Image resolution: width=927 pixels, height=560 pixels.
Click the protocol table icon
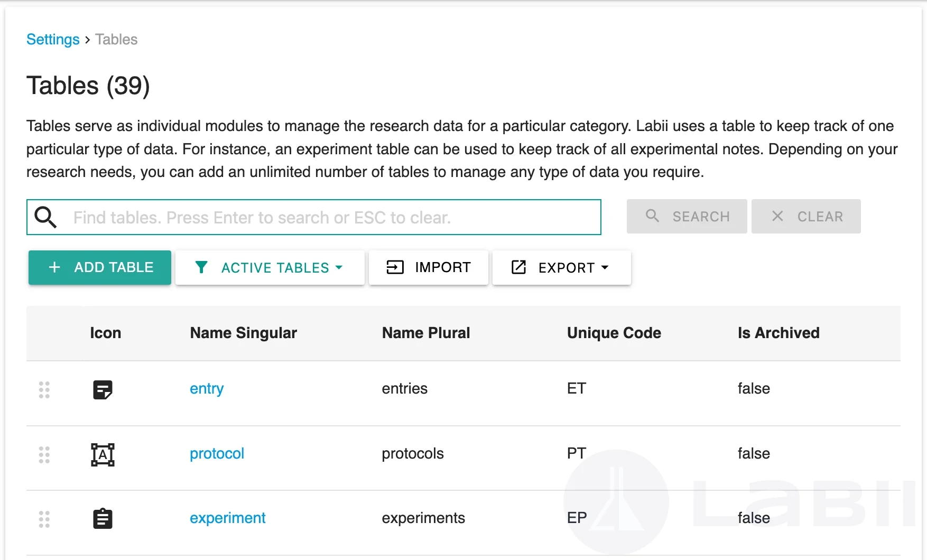(x=103, y=455)
